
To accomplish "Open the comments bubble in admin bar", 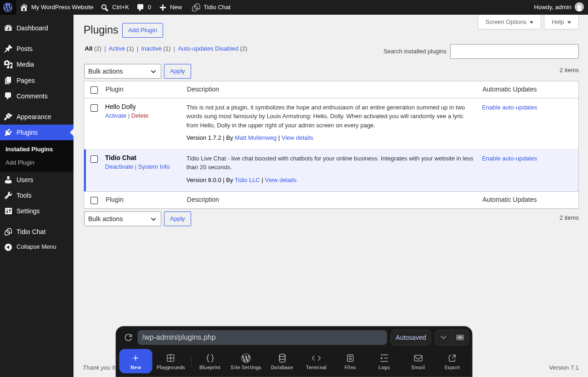I will point(144,7).
